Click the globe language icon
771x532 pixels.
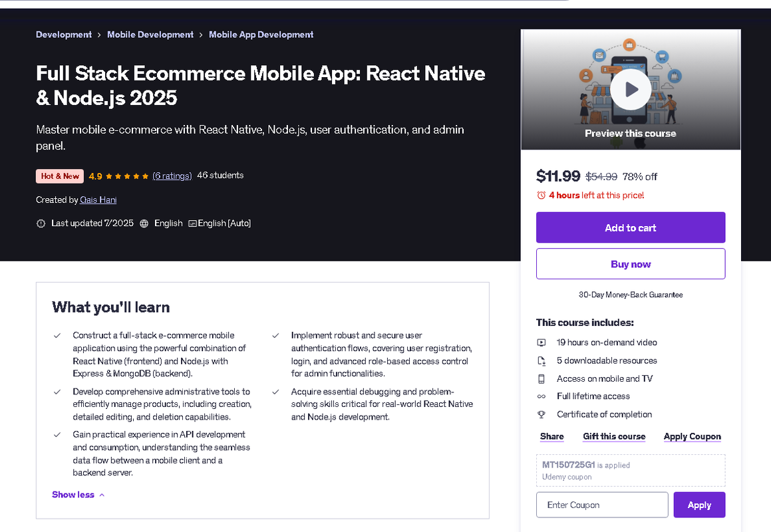click(144, 223)
